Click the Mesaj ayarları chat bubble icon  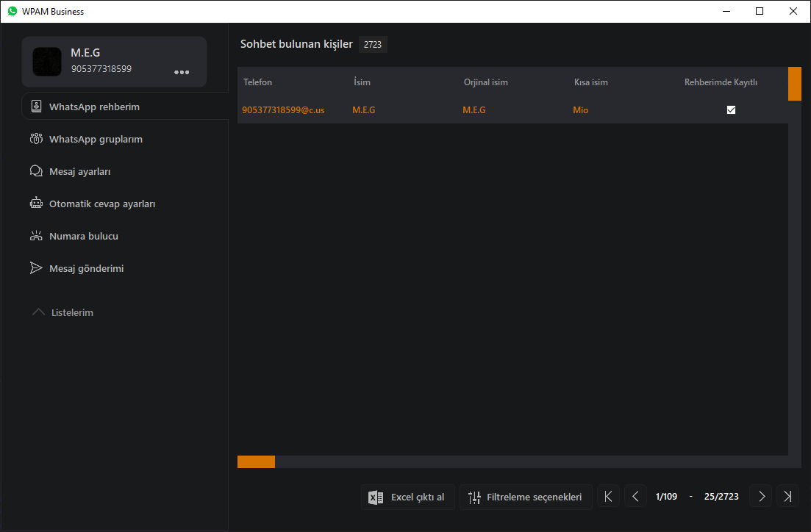(35, 171)
